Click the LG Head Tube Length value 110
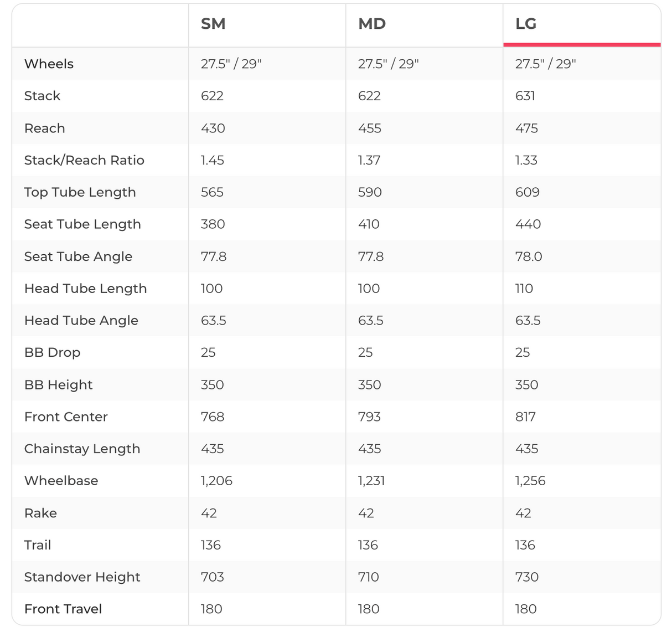Screen dimensions: 672x637 pyautogui.click(x=524, y=289)
